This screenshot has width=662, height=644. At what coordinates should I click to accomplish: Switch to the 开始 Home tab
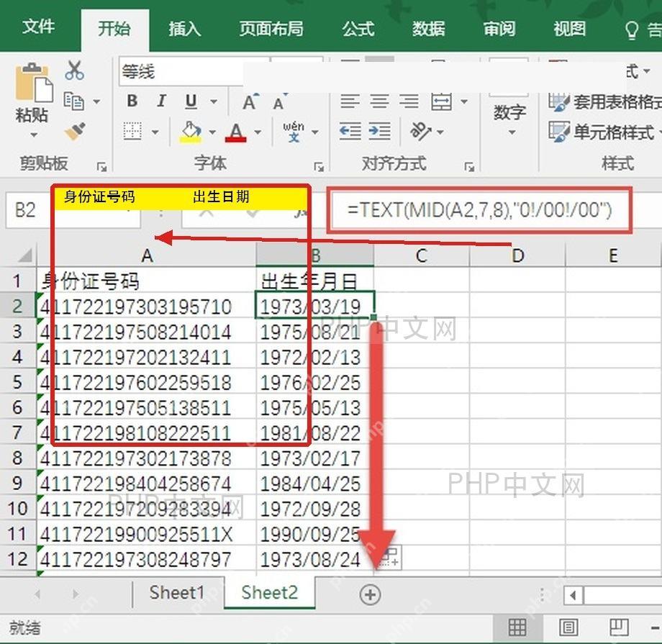114,29
